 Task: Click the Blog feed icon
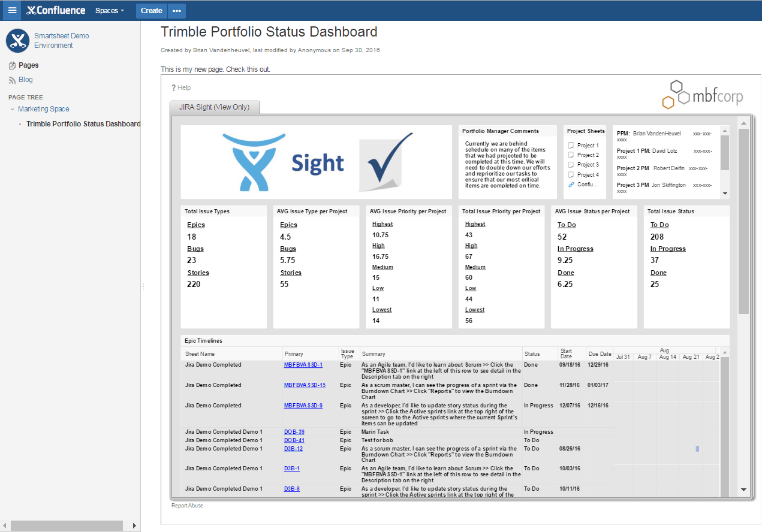[x=12, y=80]
